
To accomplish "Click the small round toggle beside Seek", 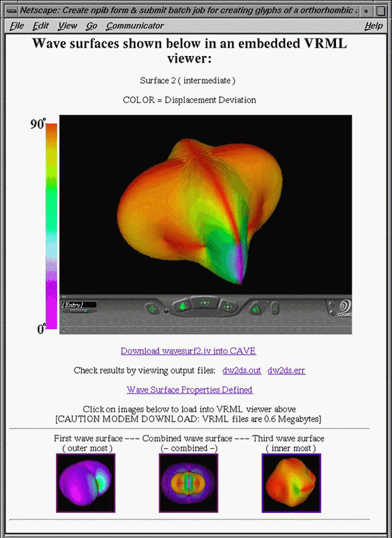I will 166,310.
